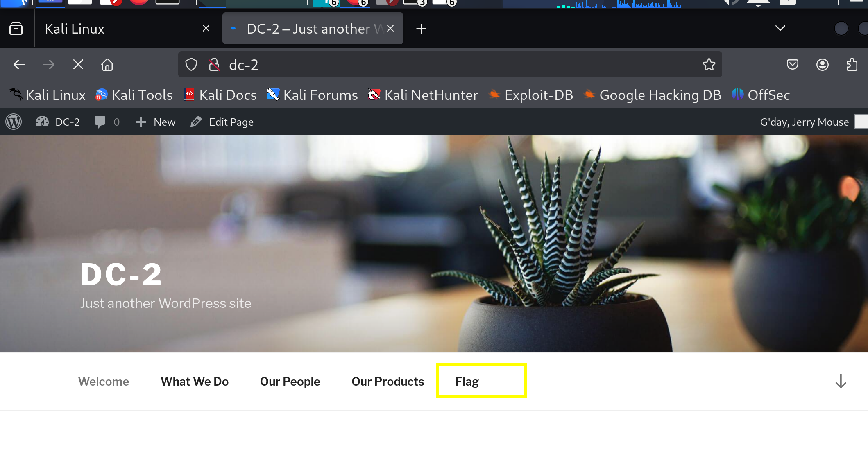868x454 pixels.
Task: Expand the list all tabs chevron
Action: pos(780,28)
